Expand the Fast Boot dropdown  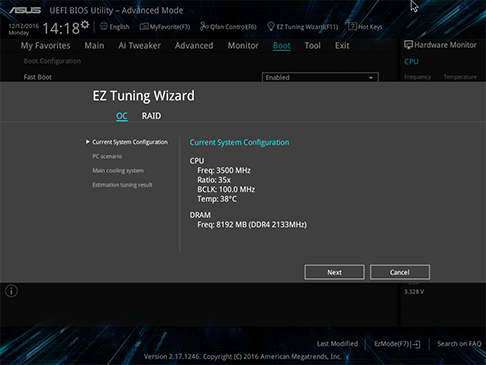click(320, 77)
